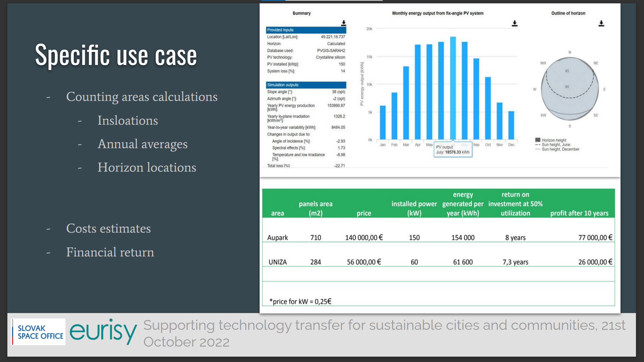Viewport: 644px width, 362px height.
Task: Select the July bar in the chart
Action: click(453, 88)
